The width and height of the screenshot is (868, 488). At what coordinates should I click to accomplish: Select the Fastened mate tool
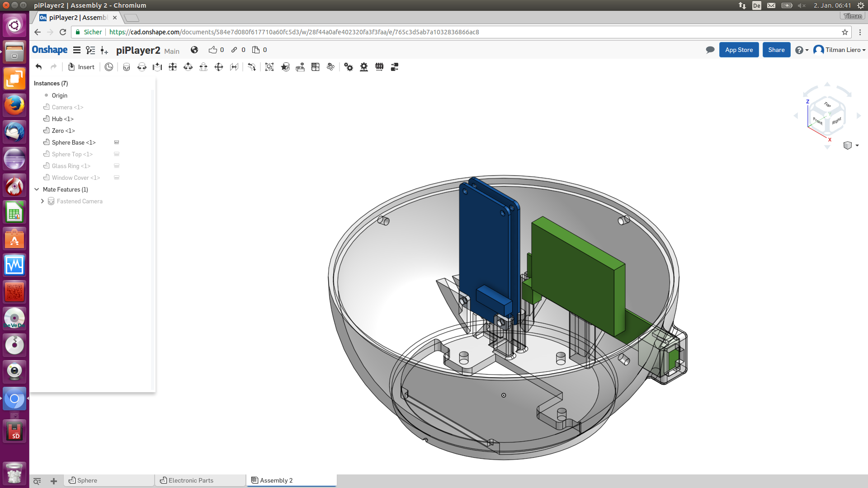coord(127,67)
